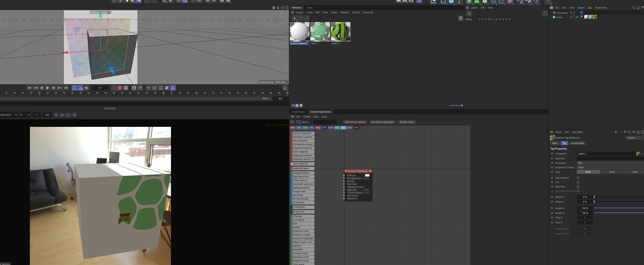Click the camera icon in render toolbar
The image size is (644, 265).
coord(68,115)
